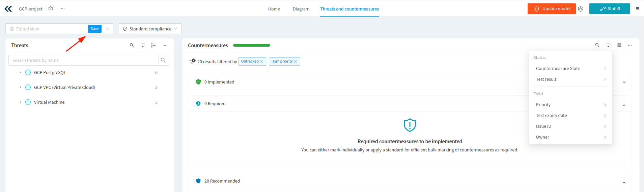Click the 0 Implemented section header
Image resolution: width=644 pixels, height=192 pixels.
pyautogui.click(x=410, y=82)
